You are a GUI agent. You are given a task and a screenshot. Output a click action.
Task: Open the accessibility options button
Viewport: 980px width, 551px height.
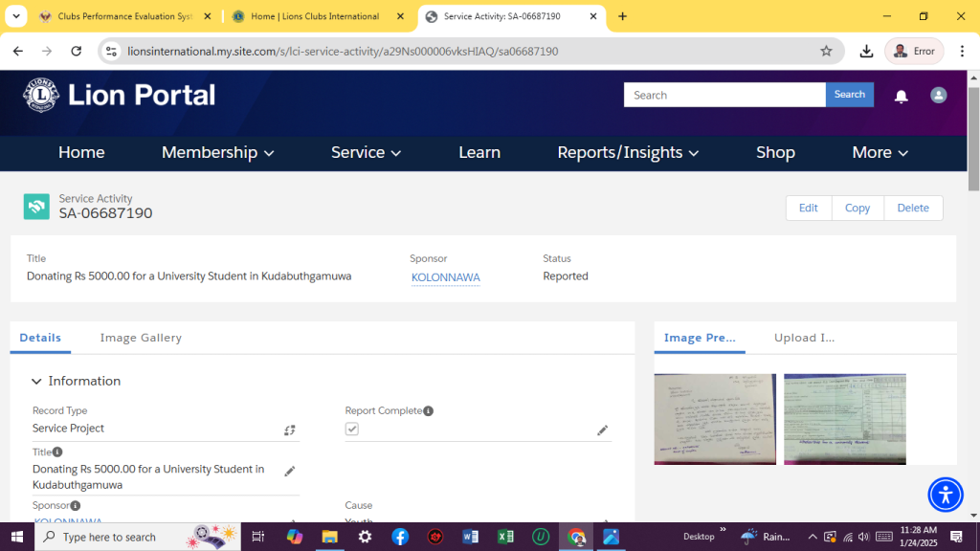pos(945,495)
